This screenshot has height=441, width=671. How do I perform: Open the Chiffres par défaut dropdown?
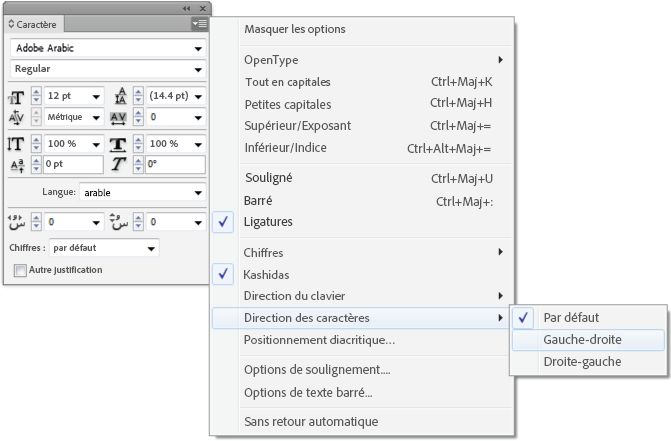point(151,249)
